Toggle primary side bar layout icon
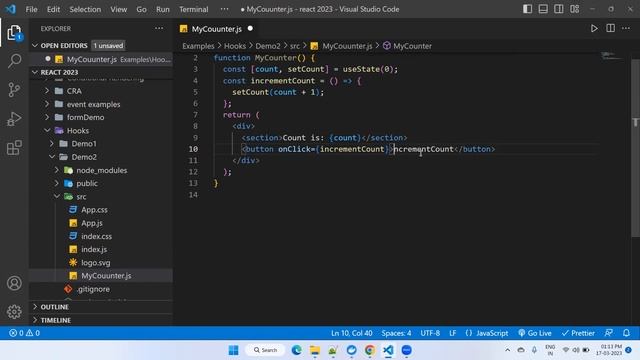640x360 pixels. [x=527, y=9]
